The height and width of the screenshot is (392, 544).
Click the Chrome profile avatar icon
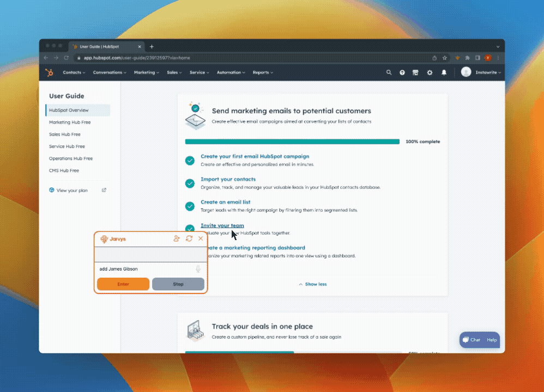pos(488,58)
